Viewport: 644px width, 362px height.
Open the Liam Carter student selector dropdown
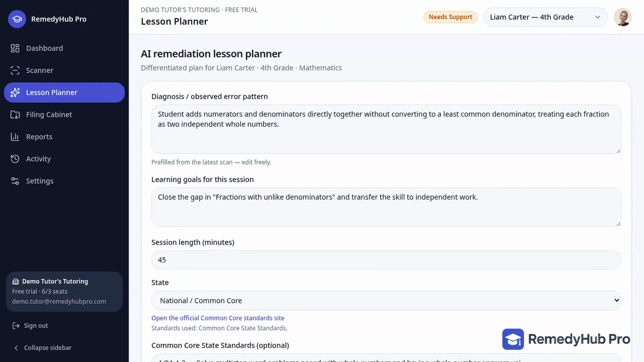[545, 17]
